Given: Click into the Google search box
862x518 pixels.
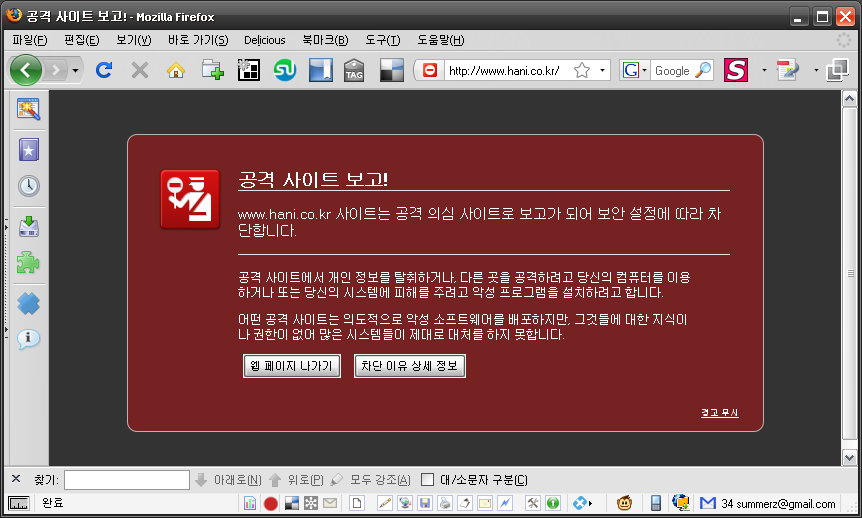Looking at the screenshot, I should (x=672, y=70).
